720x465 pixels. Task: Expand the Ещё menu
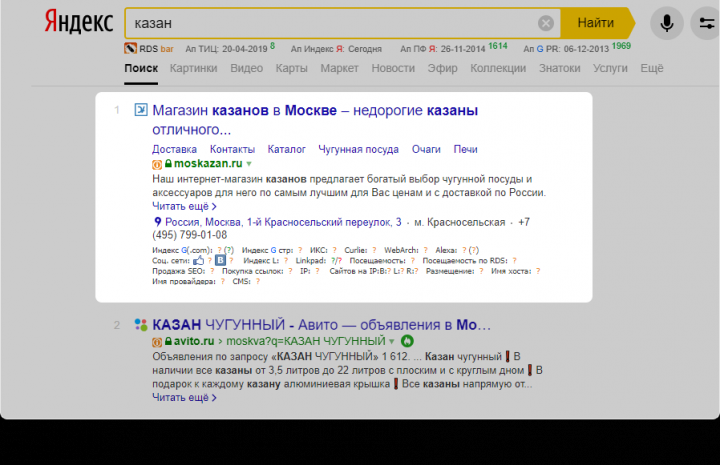tap(652, 68)
